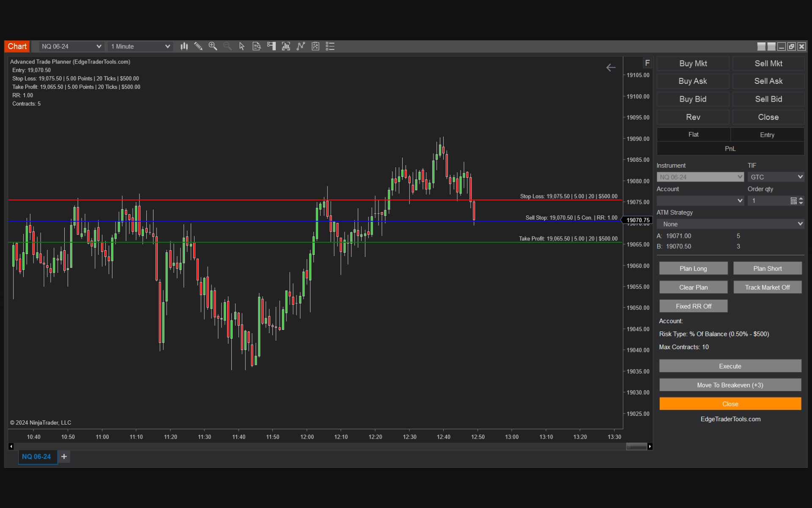Open the NQ 06-24 instrument selector
The height and width of the screenshot is (508, 812).
pos(71,47)
